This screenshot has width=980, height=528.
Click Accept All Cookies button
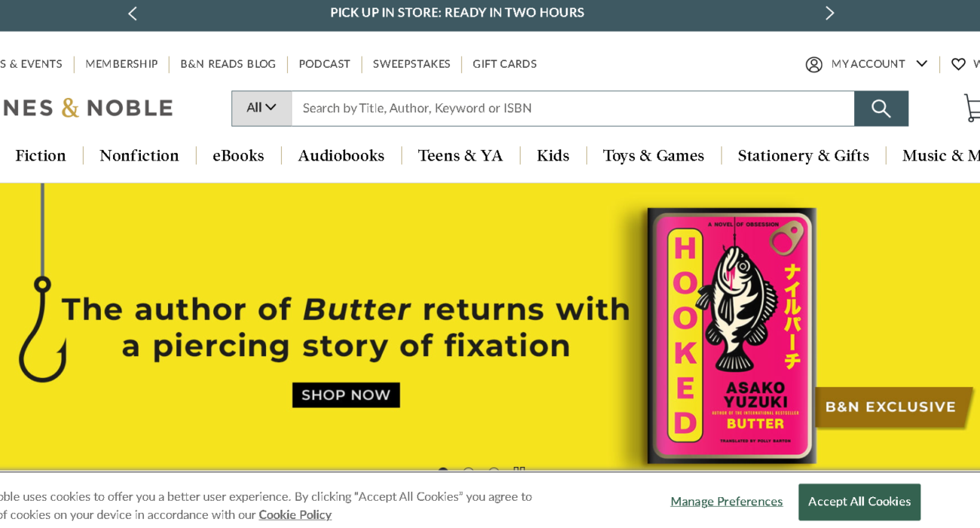coord(859,502)
